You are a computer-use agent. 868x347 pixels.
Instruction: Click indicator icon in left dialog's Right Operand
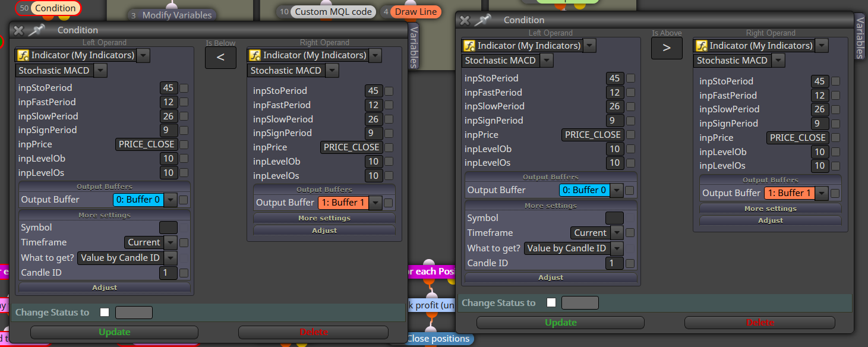coord(255,55)
